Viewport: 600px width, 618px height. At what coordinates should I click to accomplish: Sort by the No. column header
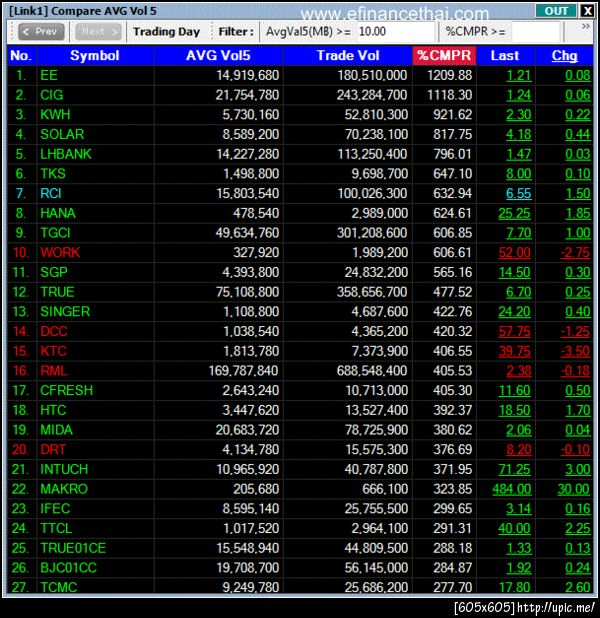point(21,56)
